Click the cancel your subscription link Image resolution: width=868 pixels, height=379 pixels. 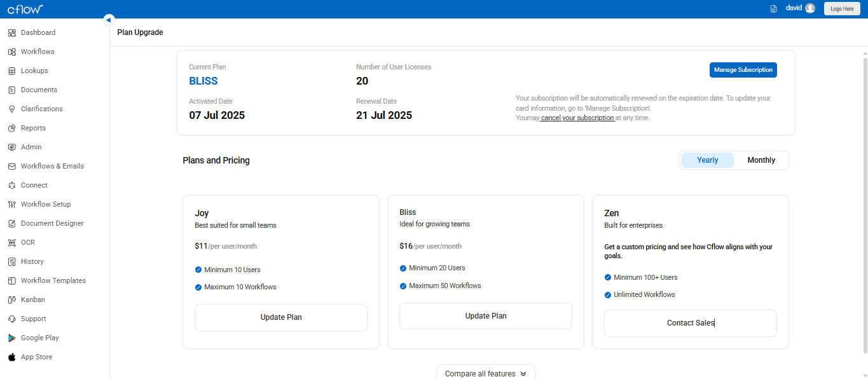(577, 118)
